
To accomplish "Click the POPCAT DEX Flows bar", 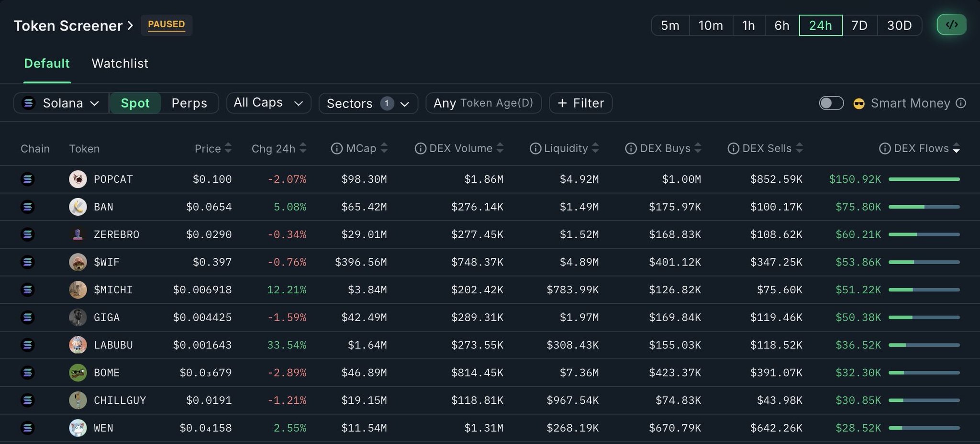I will [924, 179].
